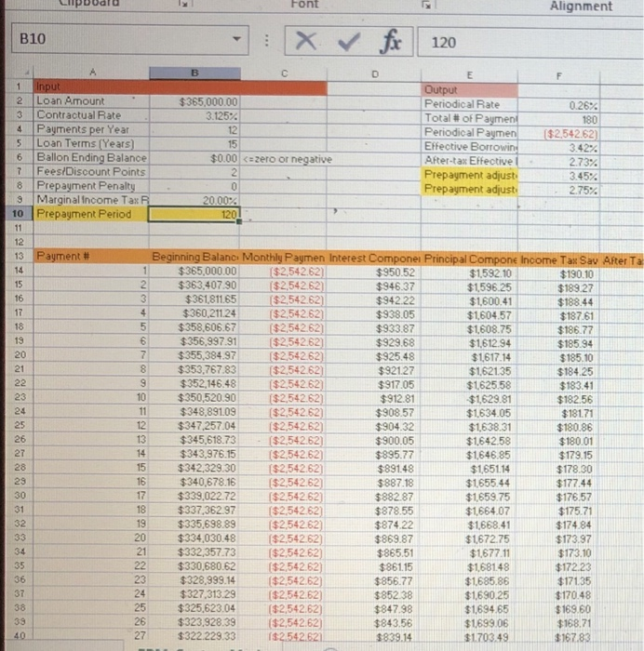The width and height of the screenshot is (644, 651).
Task: Click the fill handle of cell B10
Action: (239, 221)
